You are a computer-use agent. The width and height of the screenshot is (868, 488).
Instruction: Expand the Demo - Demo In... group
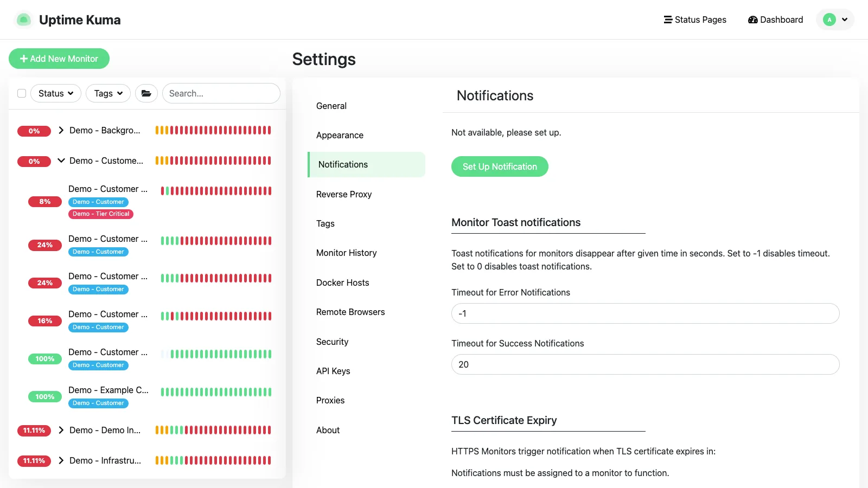[x=61, y=430]
